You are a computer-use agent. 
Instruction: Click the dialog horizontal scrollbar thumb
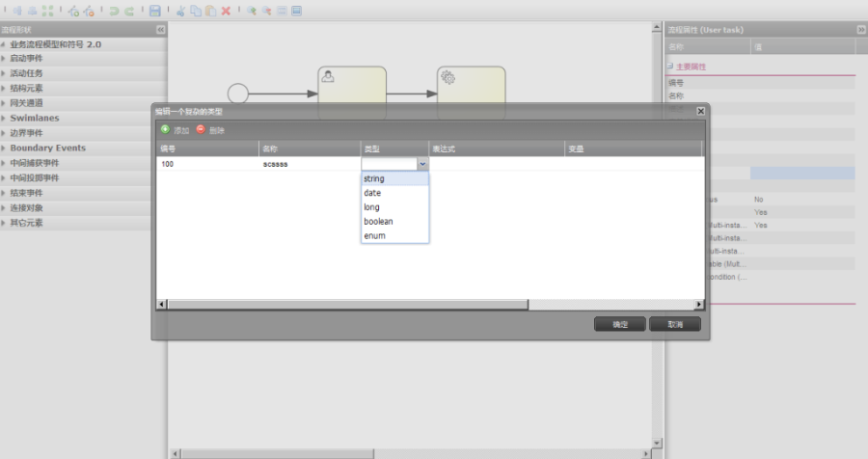[x=347, y=304]
